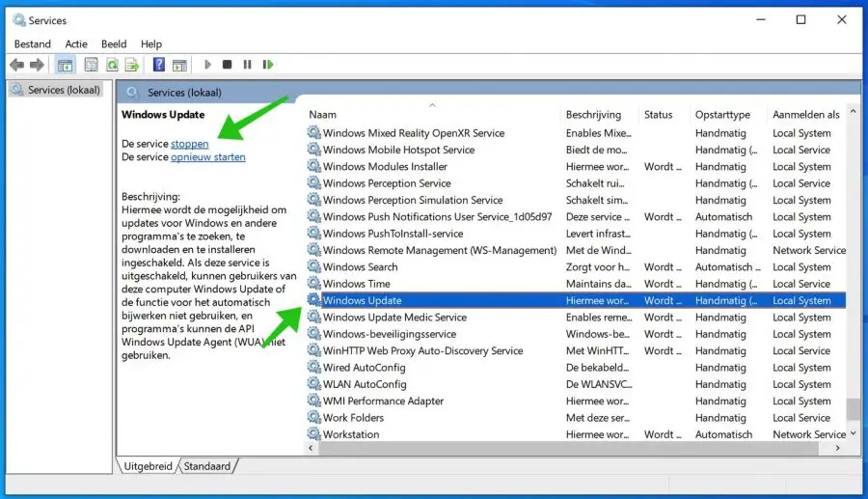Select Windows Mobile Hotspot Service row
Screen dimensions: 868x499
click(x=576, y=150)
